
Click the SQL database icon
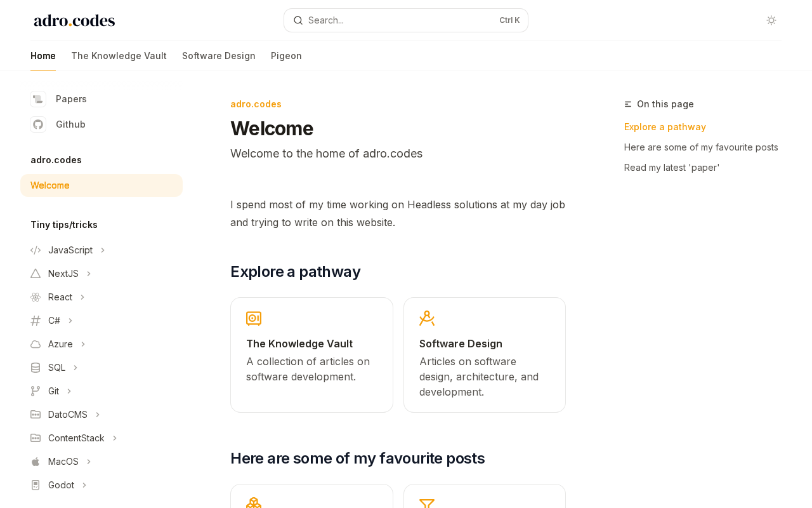click(36, 368)
